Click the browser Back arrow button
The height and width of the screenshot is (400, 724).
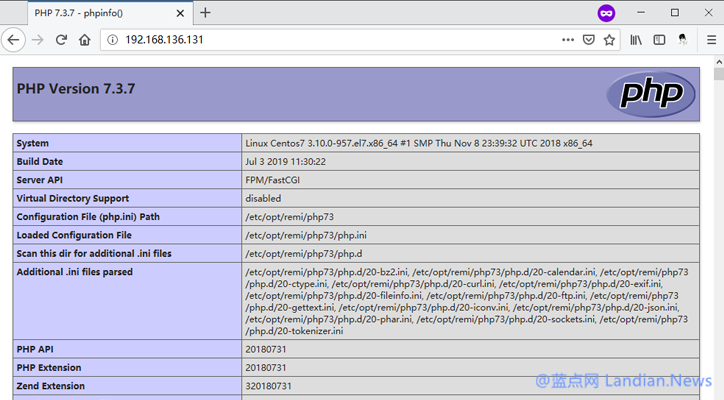click(13, 40)
